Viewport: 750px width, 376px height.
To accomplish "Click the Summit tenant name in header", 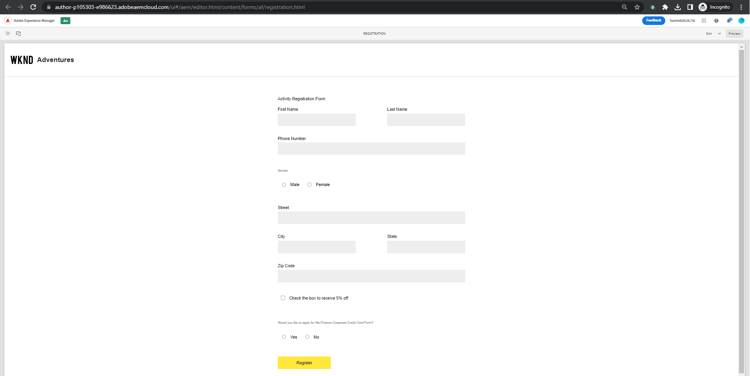I will 682,21.
